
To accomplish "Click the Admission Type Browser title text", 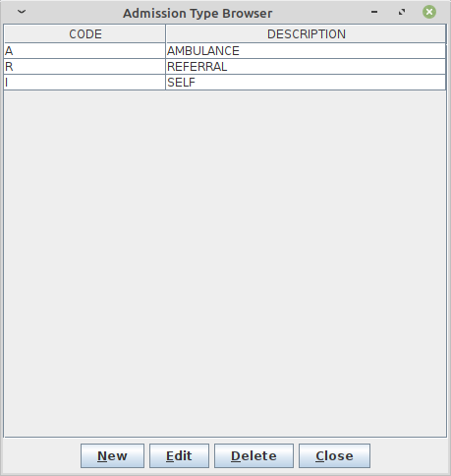I will coord(197,14).
